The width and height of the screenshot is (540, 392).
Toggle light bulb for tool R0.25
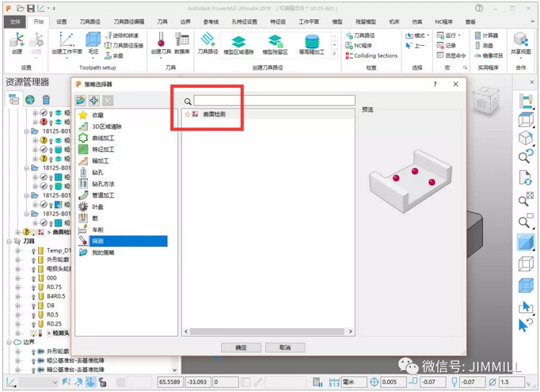pos(34,324)
